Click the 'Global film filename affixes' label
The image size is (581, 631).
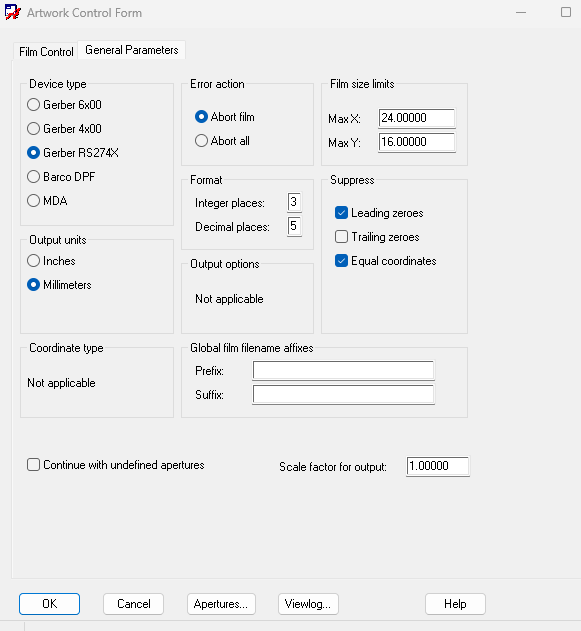pyautogui.click(x=251, y=348)
